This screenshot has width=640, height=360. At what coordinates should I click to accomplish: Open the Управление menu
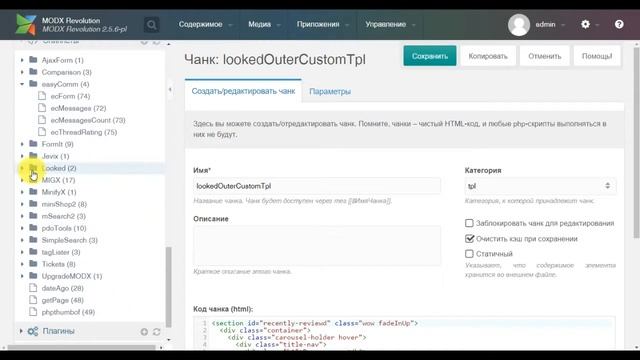click(390, 24)
